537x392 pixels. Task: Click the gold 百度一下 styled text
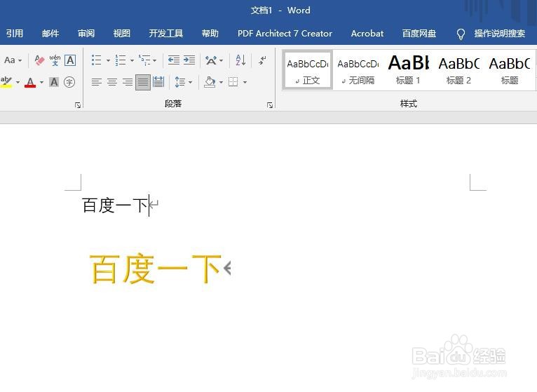pyautogui.click(x=155, y=269)
